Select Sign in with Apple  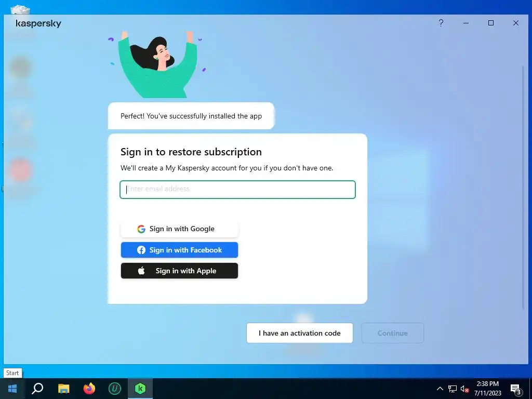(x=179, y=271)
